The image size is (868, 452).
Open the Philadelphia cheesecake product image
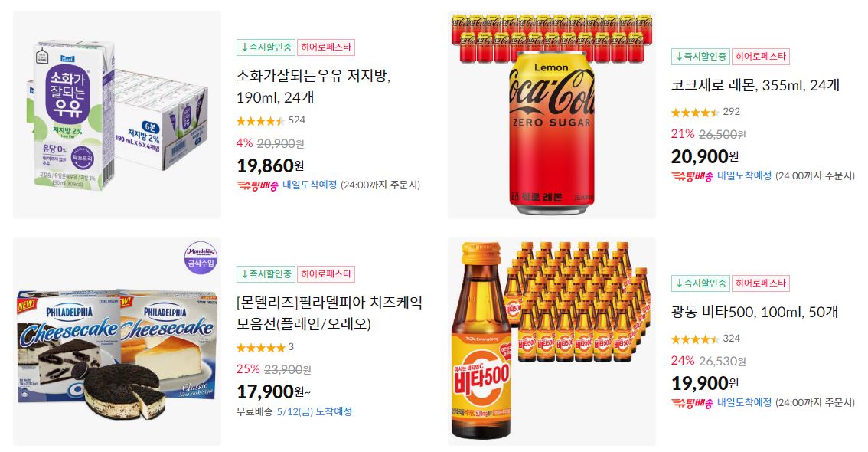coord(117,342)
